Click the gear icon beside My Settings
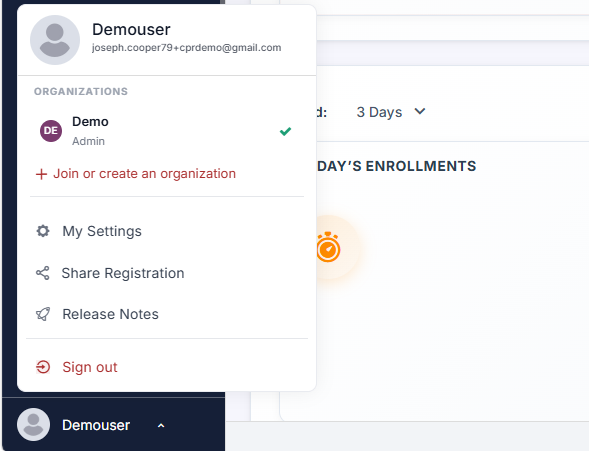Screen dimensions: 589x451 coord(43,231)
